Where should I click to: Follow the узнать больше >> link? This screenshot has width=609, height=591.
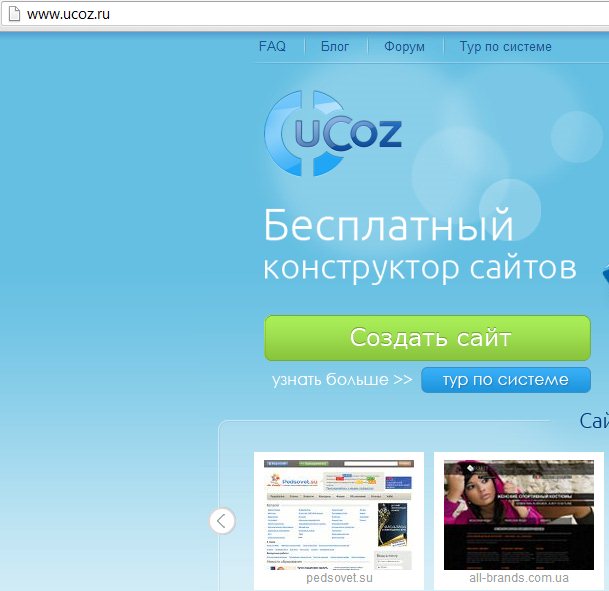(x=341, y=380)
